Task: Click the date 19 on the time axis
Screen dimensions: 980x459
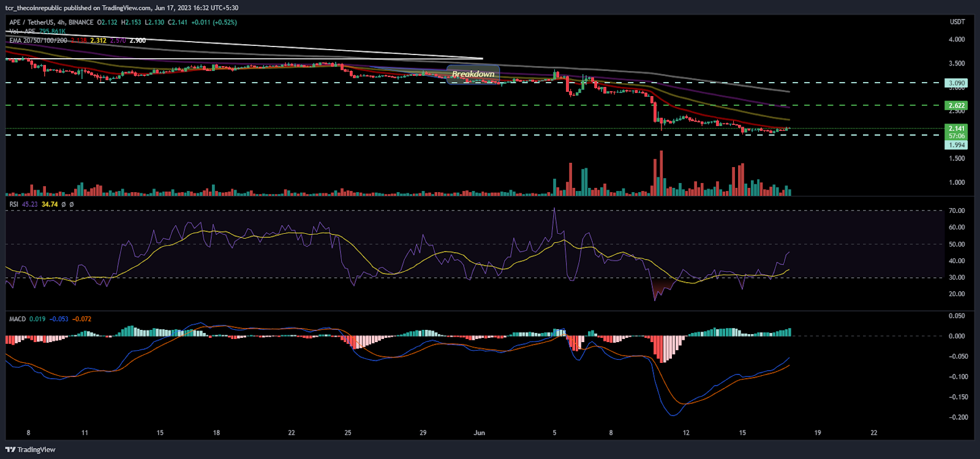Action: point(818,433)
